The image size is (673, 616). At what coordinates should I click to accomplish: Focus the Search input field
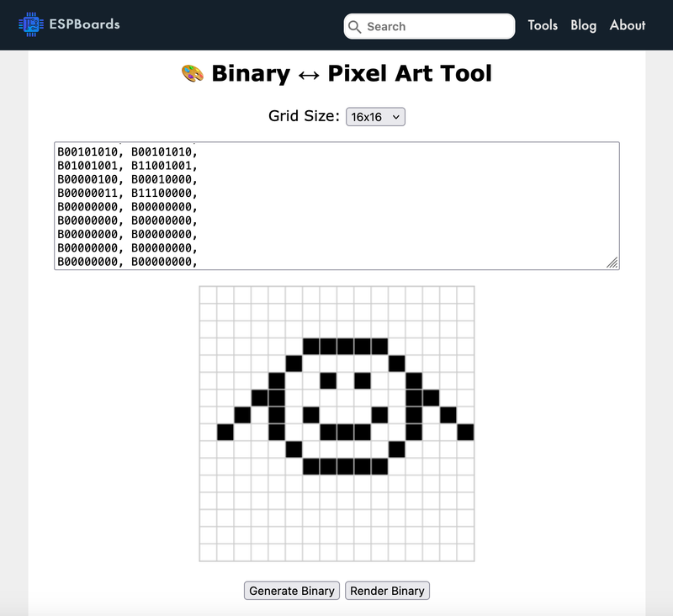[437, 27]
